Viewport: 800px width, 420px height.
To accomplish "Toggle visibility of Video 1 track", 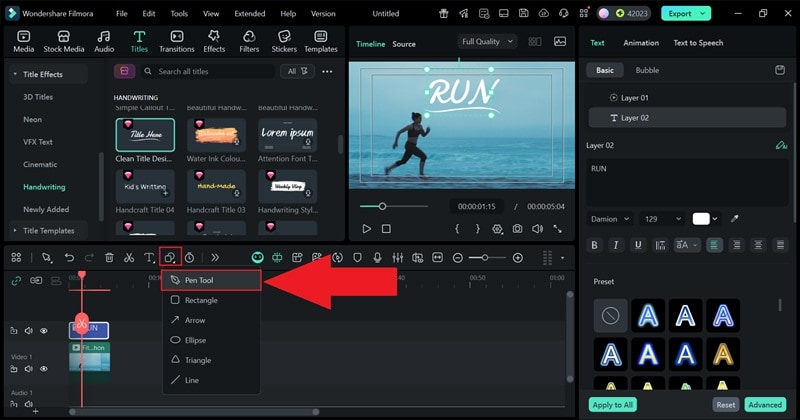I will coord(44,368).
